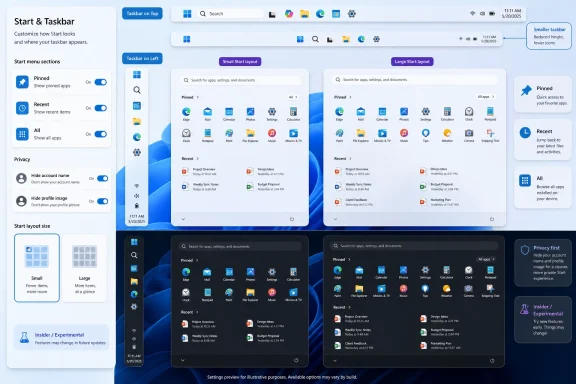This screenshot has height=384, width=576.
Task: Click the Search box on the top taskbar
Action: (x=230, y=14)
